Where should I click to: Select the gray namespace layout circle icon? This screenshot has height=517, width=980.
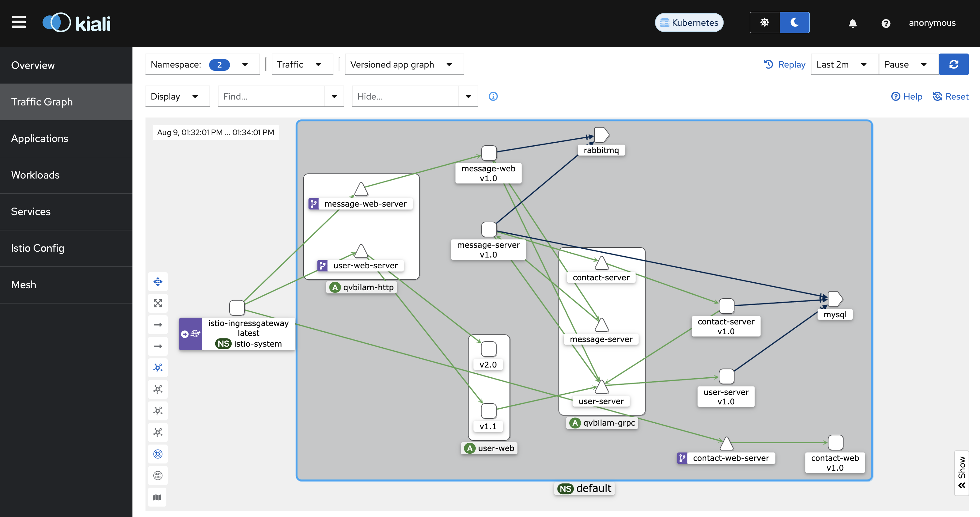(158, 475)
